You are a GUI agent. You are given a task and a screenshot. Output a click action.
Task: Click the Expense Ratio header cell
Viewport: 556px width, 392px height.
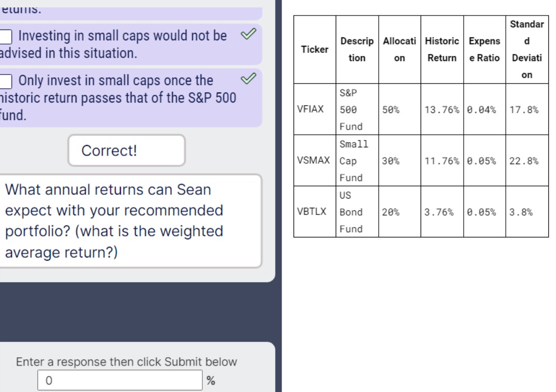click(484, 49)
